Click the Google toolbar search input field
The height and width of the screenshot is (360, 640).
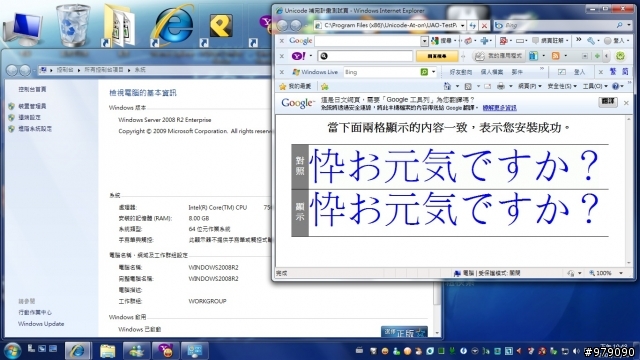coord(367,41)
